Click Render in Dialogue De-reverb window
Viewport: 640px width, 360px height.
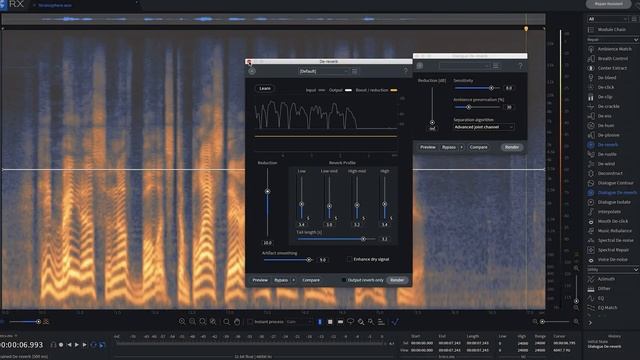[x=512, y=147]
